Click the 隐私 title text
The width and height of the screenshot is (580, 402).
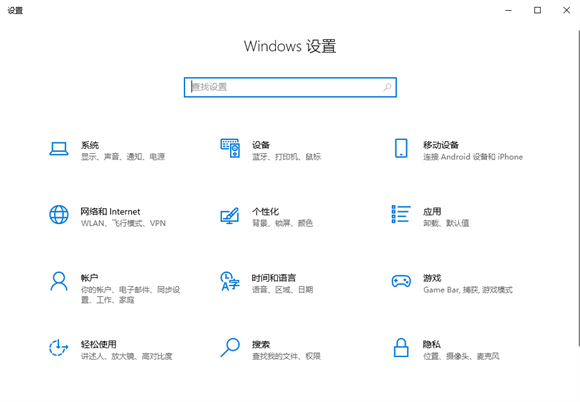tap(432, 344)
